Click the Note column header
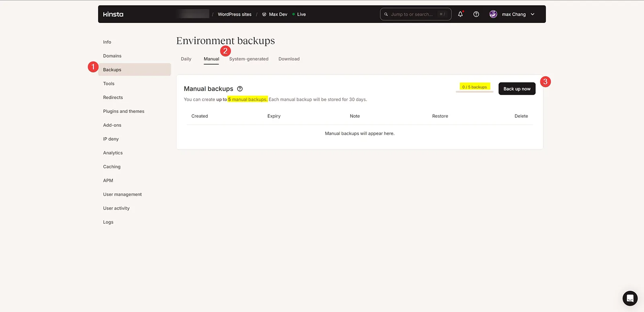This screenshot has width=644, height=312. 355,116
